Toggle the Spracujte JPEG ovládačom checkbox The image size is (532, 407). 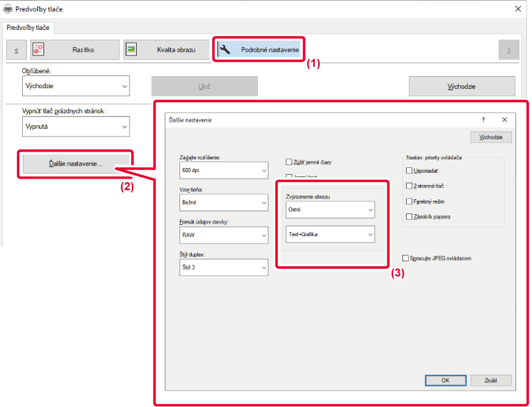pyautogui.click(x=406, y=258)
